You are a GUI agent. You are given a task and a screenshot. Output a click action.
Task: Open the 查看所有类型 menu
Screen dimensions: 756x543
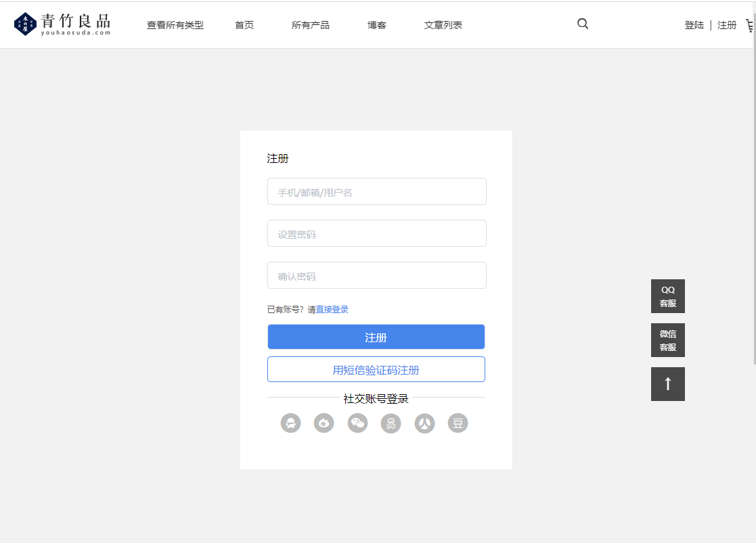tap(175, 25)
